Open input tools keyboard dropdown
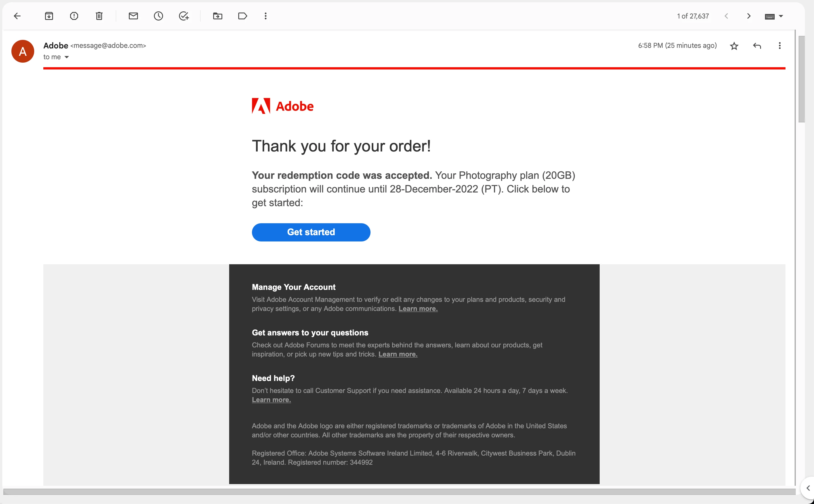The image size is (814, 504). (x=781, y=16)
